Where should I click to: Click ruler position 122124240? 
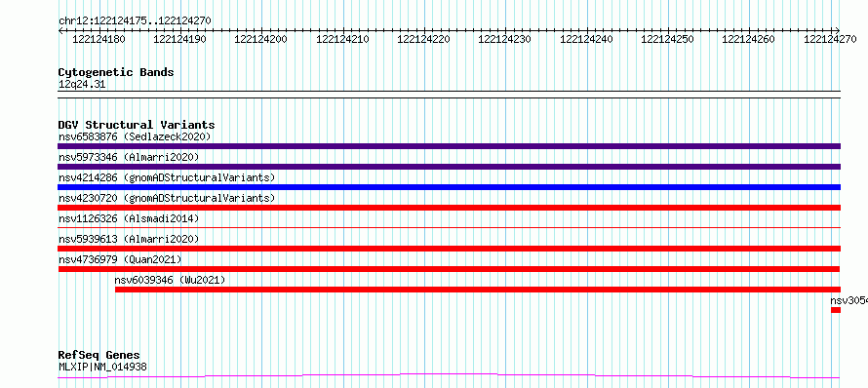(x=586, y=39)
